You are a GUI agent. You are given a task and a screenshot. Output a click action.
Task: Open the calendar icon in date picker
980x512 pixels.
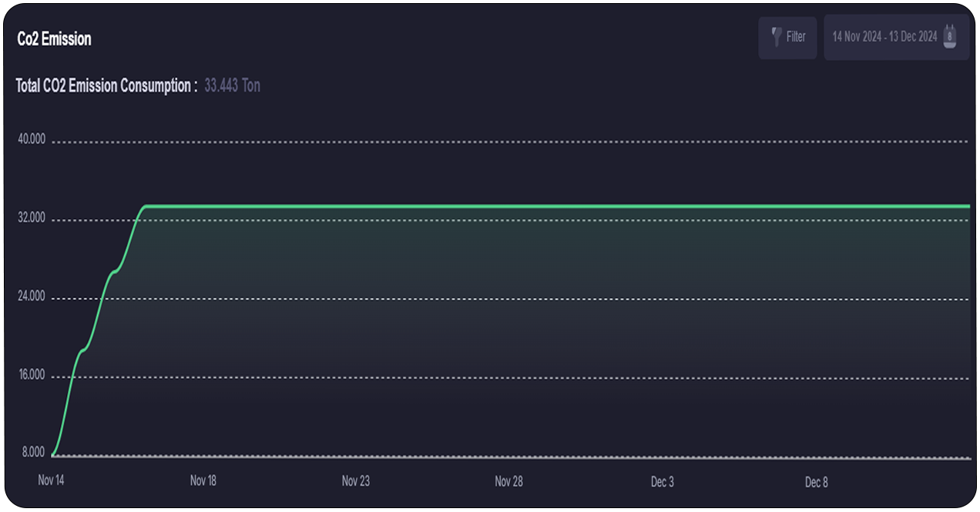pos(950,36)
